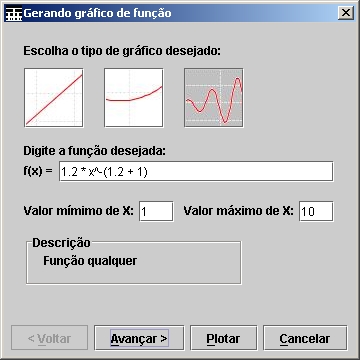Click the Avançar > button
The height and width of the screenshot is (360, 360).
139,338
